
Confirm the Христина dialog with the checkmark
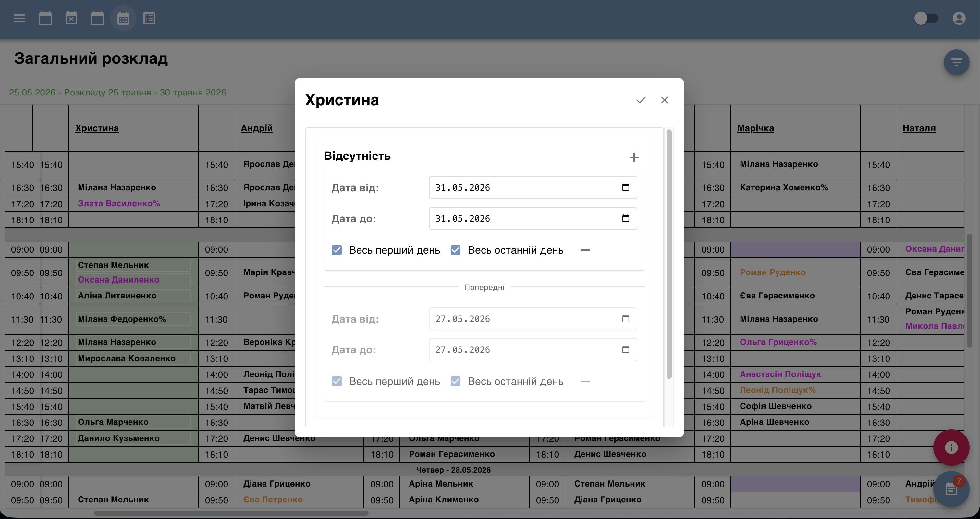click(x=641, y=100)
